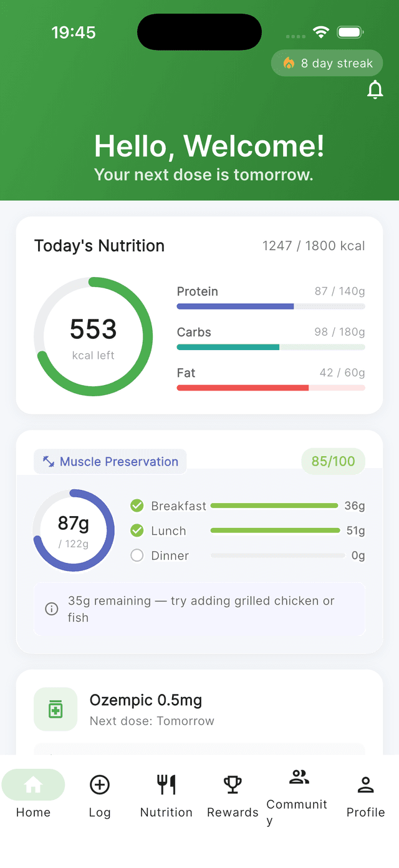Tap the Protein progress bar
This screenshot has width=399, height=868.
coord(271,306)
